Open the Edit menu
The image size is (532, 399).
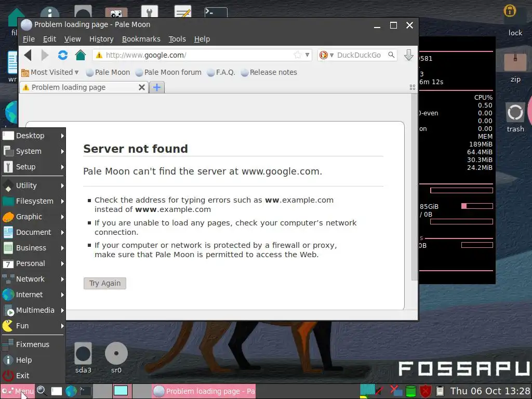coord(49,39)
